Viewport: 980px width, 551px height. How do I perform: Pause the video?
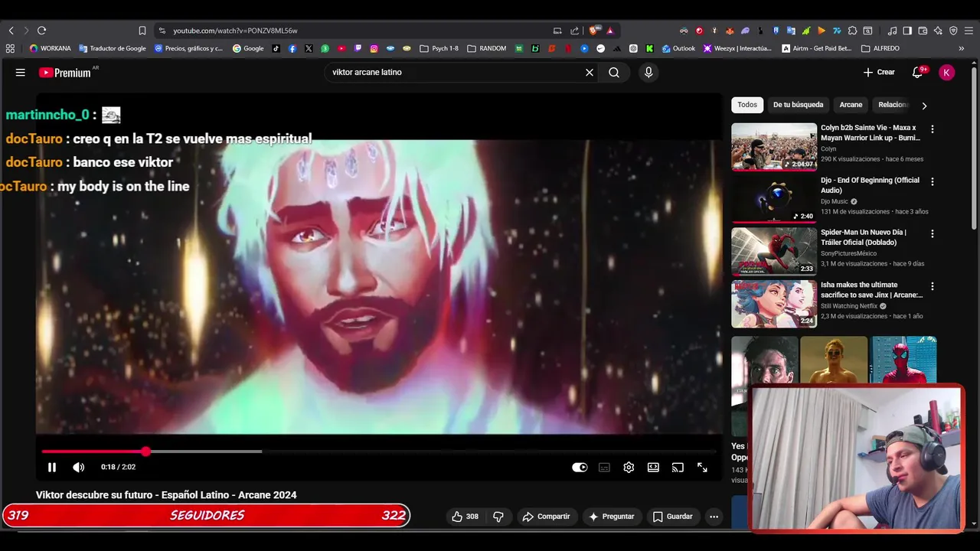coord(52,467)
